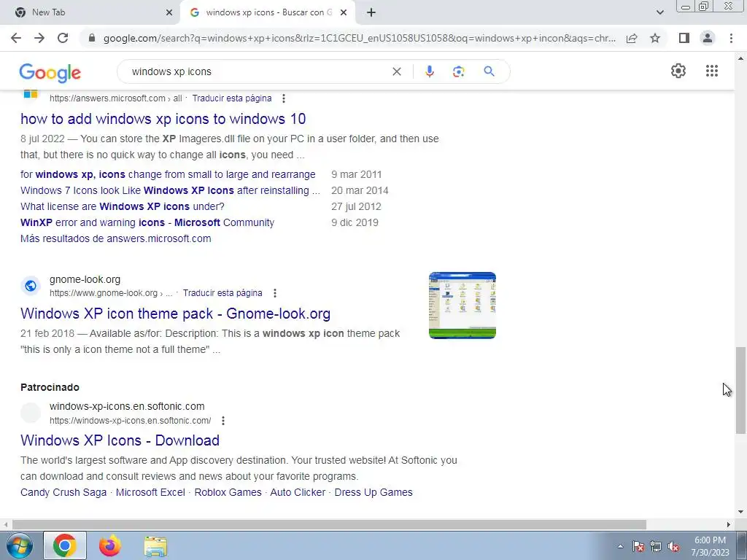Open the taskbar clock and date
747x560 pixels.
[x=710, y=547]
